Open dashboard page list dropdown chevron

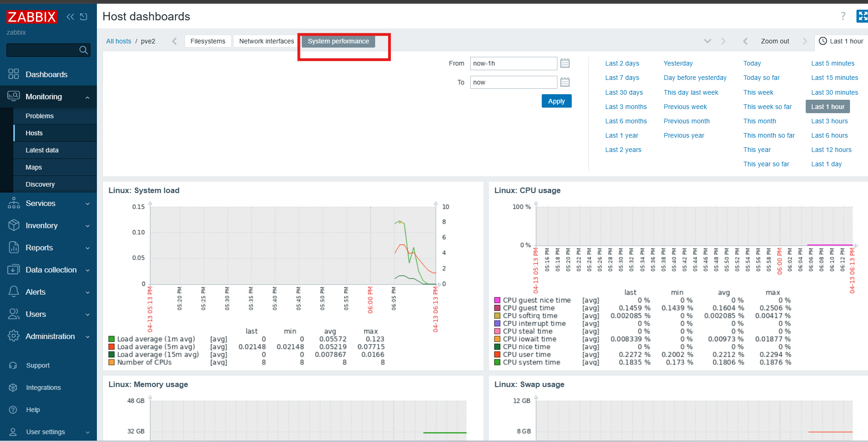pyautogui.click(x=707, y=41)
